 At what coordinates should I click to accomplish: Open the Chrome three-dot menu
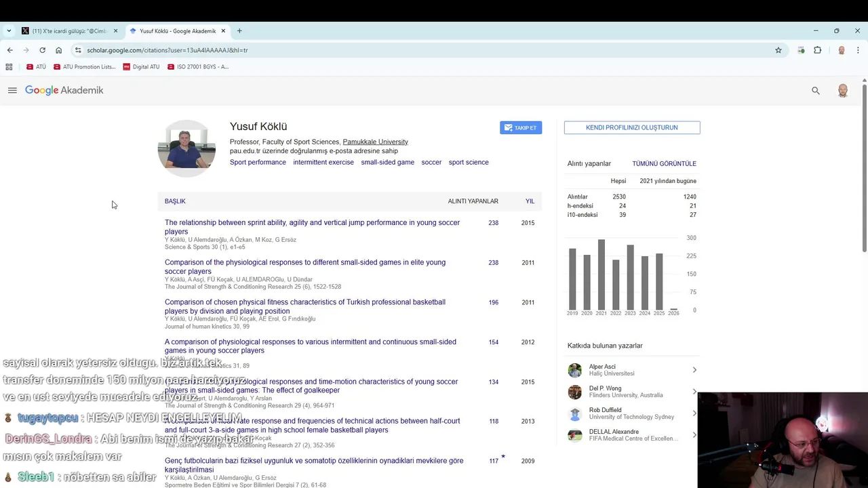858,50
